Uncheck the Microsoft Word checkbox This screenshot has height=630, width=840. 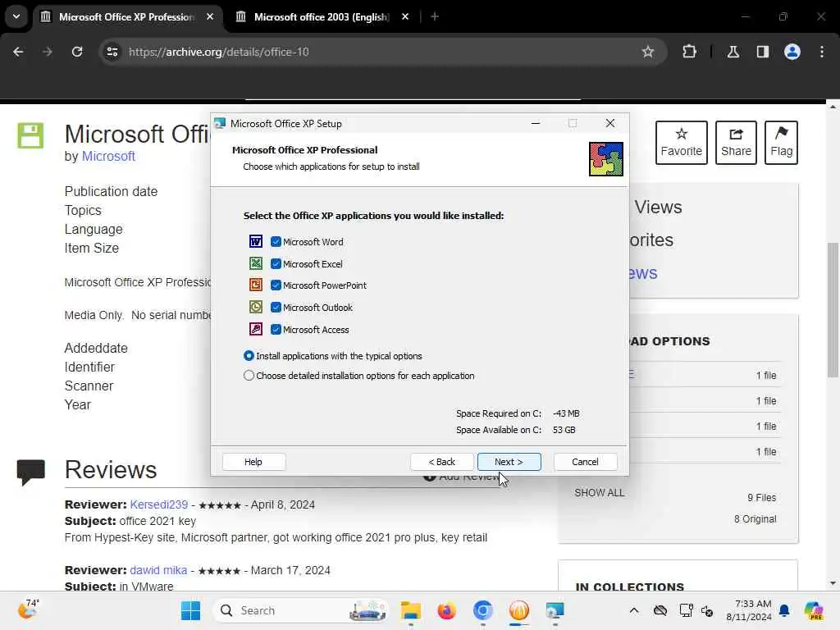[x=276, y=242]
